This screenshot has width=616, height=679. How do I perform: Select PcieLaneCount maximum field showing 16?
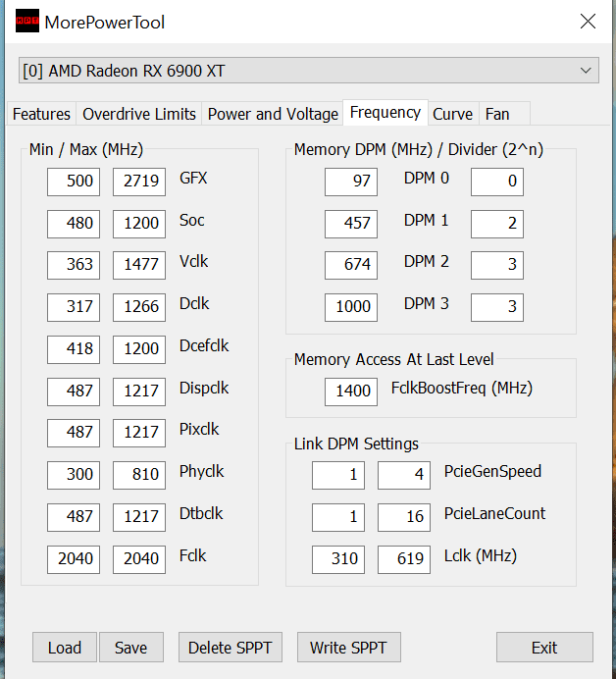point(404,517)
